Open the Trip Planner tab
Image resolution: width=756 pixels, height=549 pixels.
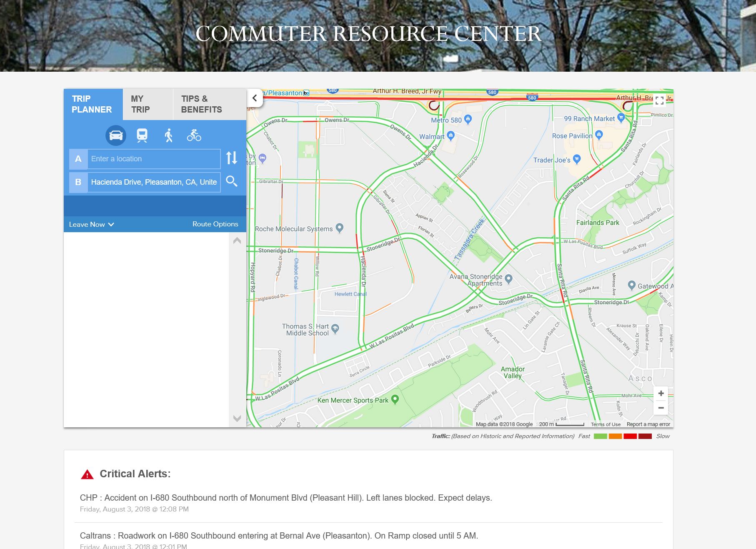click(93, 104)
